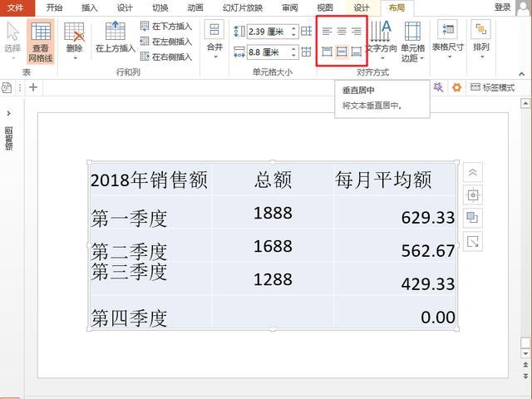Viewport: 532px width, 399px height.
Task: Click the vertical scrollbar up arrow
Action: [x=525, y=103]
